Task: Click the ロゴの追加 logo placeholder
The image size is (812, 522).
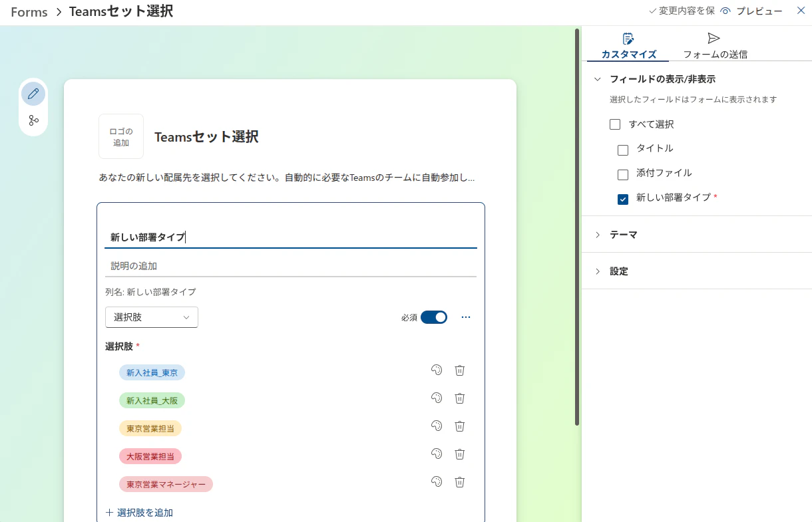Action: (x=121, y=136)
